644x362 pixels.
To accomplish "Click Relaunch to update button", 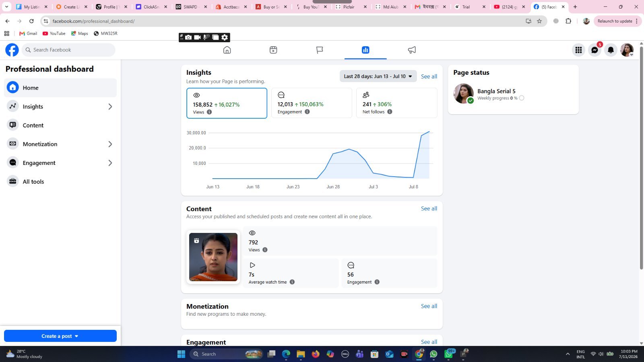I will [x=615, y=21].
